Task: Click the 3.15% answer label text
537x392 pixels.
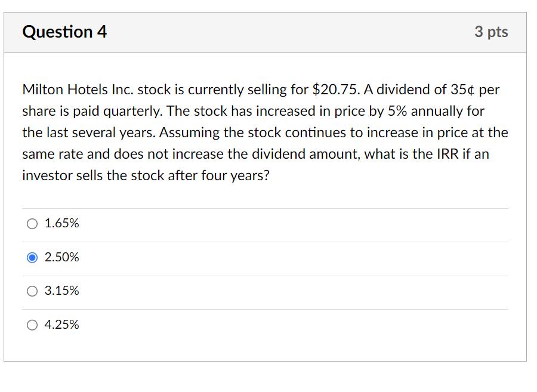Action: (62, 291)
